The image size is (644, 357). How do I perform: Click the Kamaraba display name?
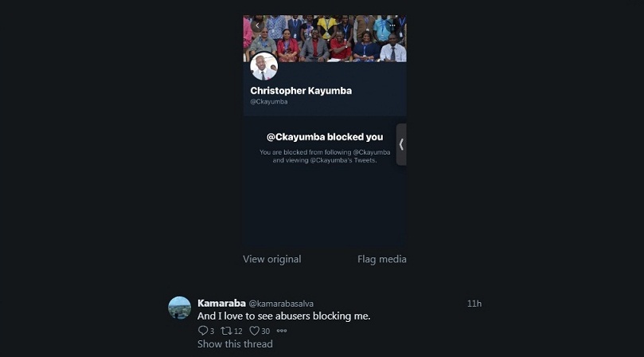click(x=221, y=303)
